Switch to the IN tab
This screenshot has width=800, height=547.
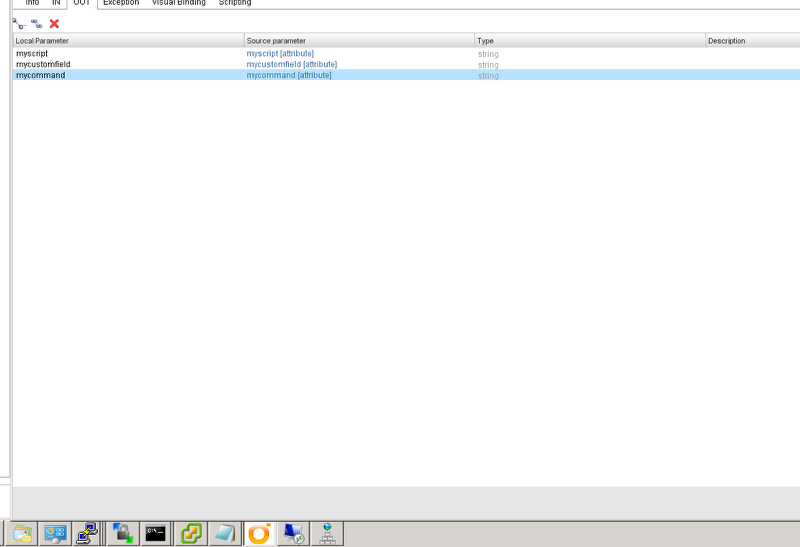(x=56, y=3)
